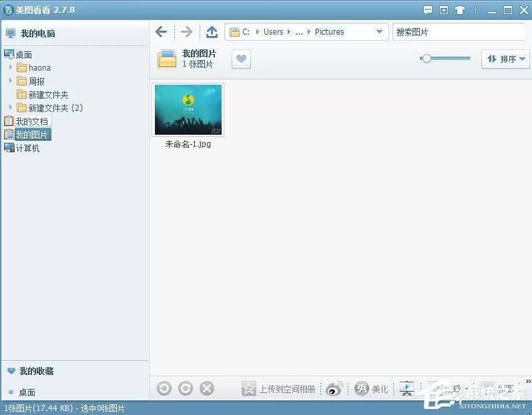
Task: Go back with the left arrow
Action: pyautogui.click(x=161, y=32)
